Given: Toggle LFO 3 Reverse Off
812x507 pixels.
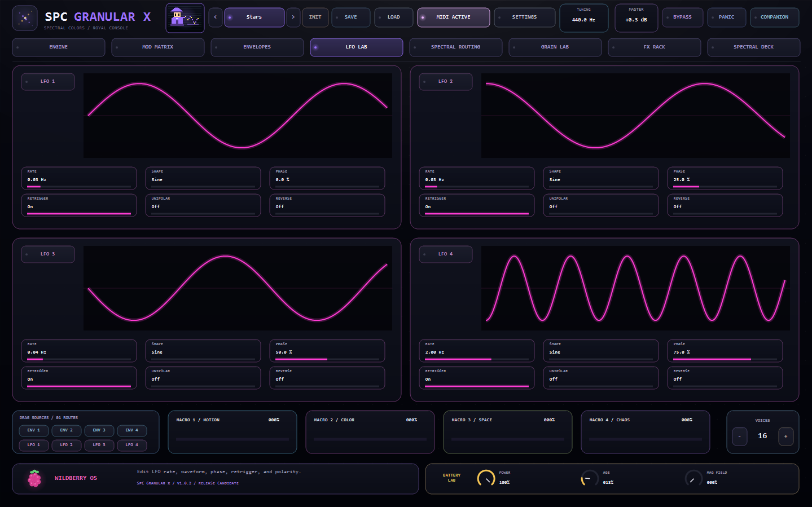Looking at the screenshot, I should [x=327, y=378].
